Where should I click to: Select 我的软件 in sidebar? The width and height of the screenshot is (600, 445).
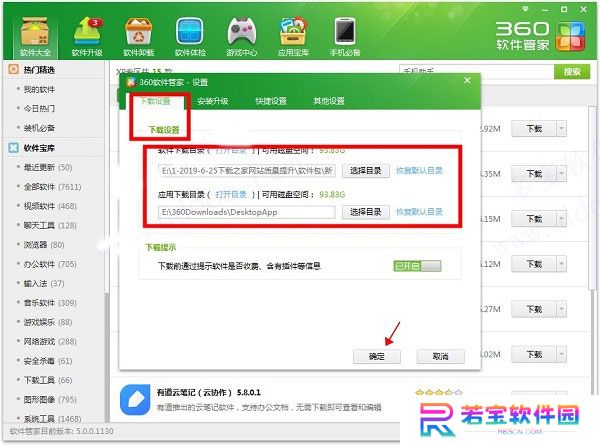(39, 89)
